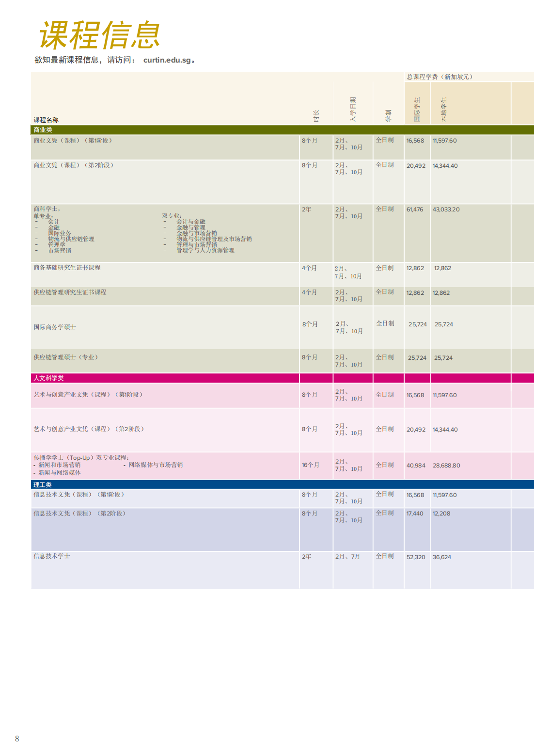Select the 商业类 section header bar
Screen dimensions: 534x756
click(43, 130)
